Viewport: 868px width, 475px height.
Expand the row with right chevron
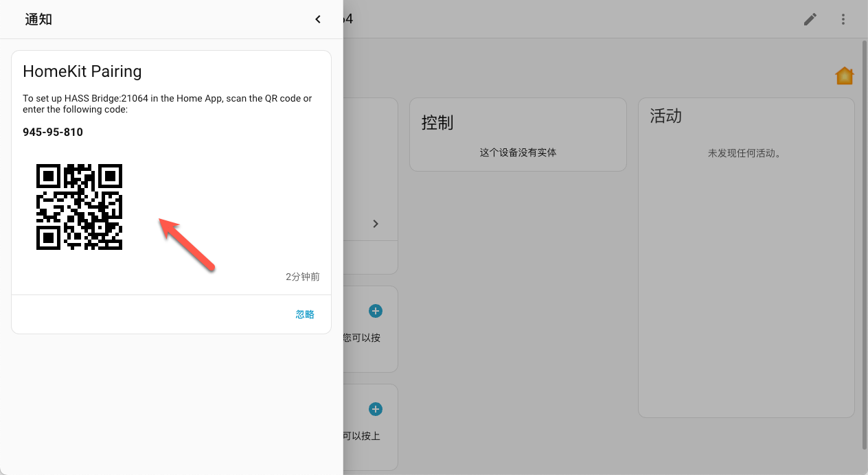coord(376,224)
